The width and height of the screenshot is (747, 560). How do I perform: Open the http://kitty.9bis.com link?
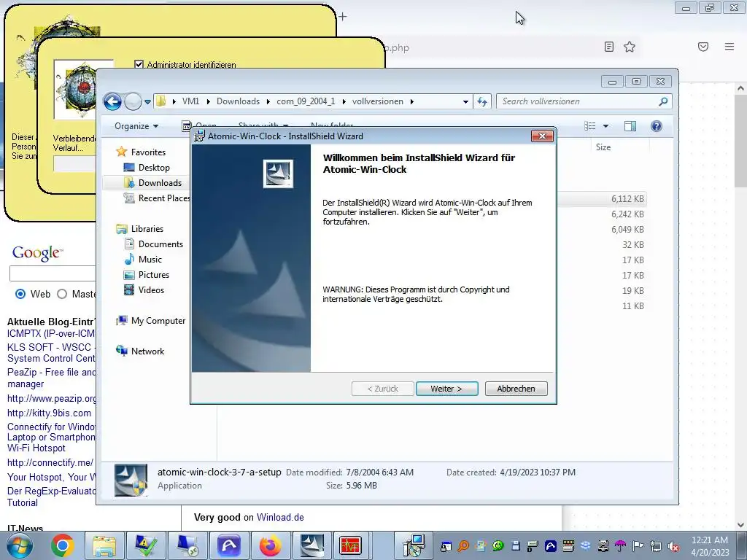point(49,413)
